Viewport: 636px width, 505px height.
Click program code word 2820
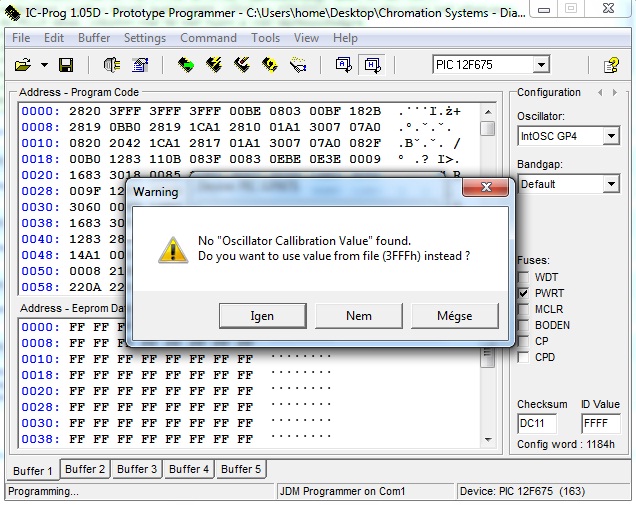[85, 112]
